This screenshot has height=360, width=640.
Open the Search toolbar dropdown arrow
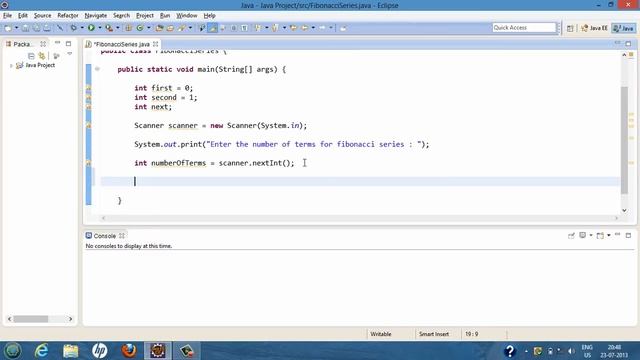[190, 28]
